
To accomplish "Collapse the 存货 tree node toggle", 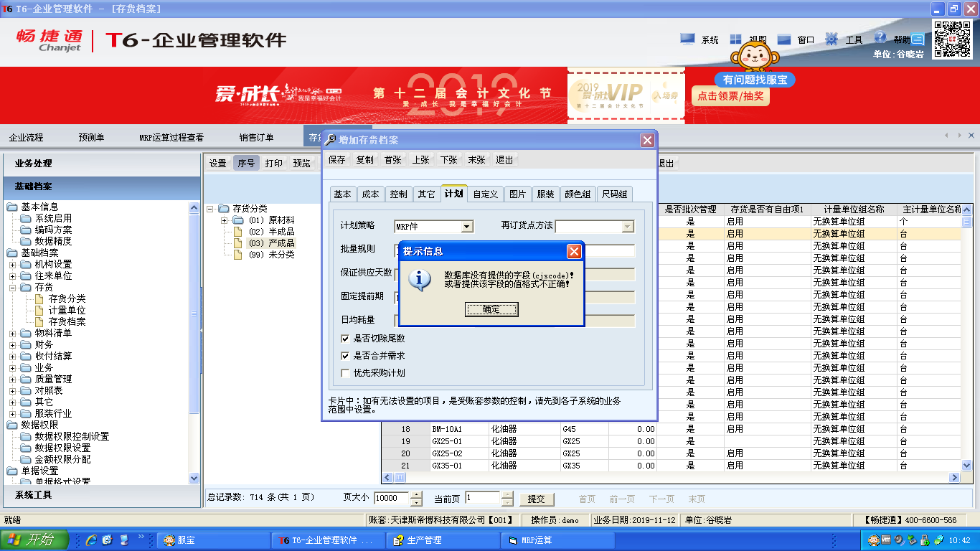I will pyautogui.click(x=13, y=288).
